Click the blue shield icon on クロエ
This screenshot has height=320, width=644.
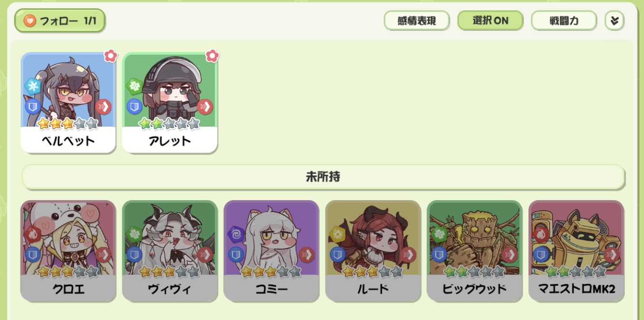pyautogui.click(x=33, y=254)
